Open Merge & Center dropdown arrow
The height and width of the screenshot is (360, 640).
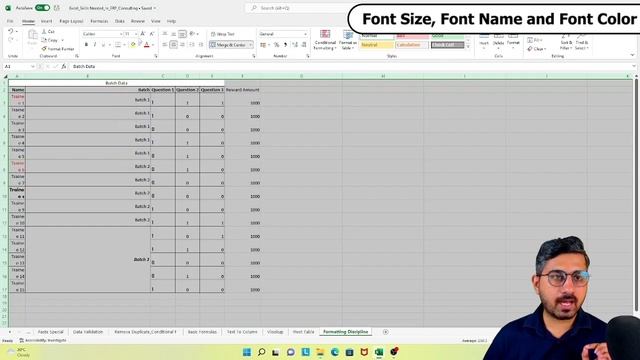[x=251, y=44]
